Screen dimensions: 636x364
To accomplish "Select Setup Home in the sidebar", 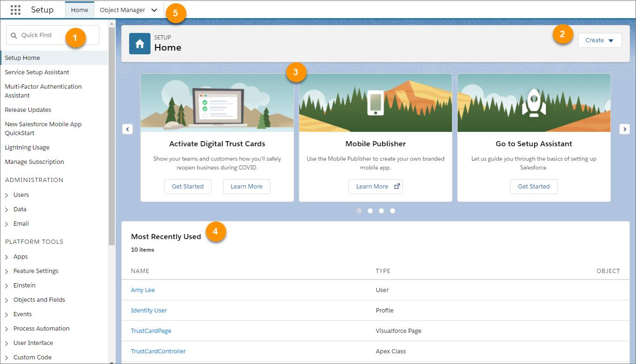I will point(22,58).
